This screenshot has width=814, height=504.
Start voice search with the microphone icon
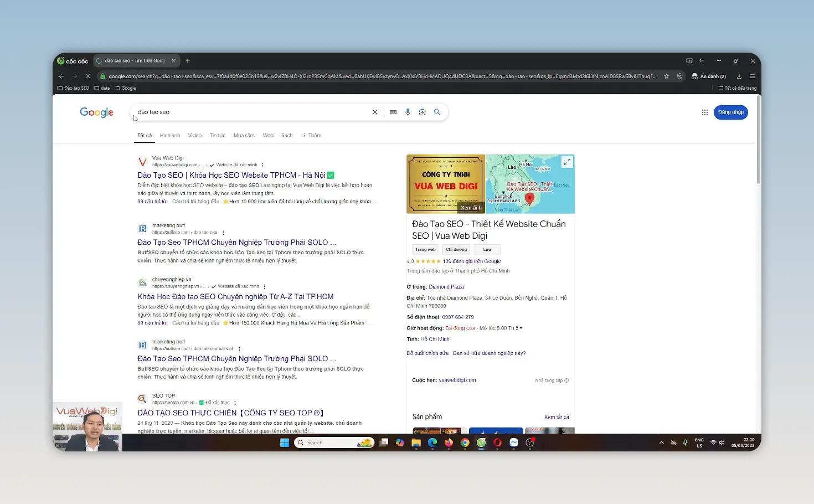[x=408, y=112]
